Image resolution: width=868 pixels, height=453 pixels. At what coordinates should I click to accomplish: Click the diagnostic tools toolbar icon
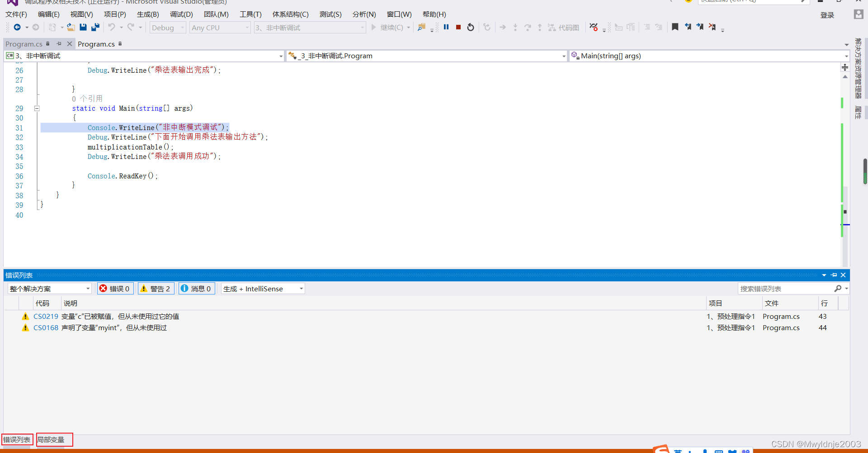point(594,28)
